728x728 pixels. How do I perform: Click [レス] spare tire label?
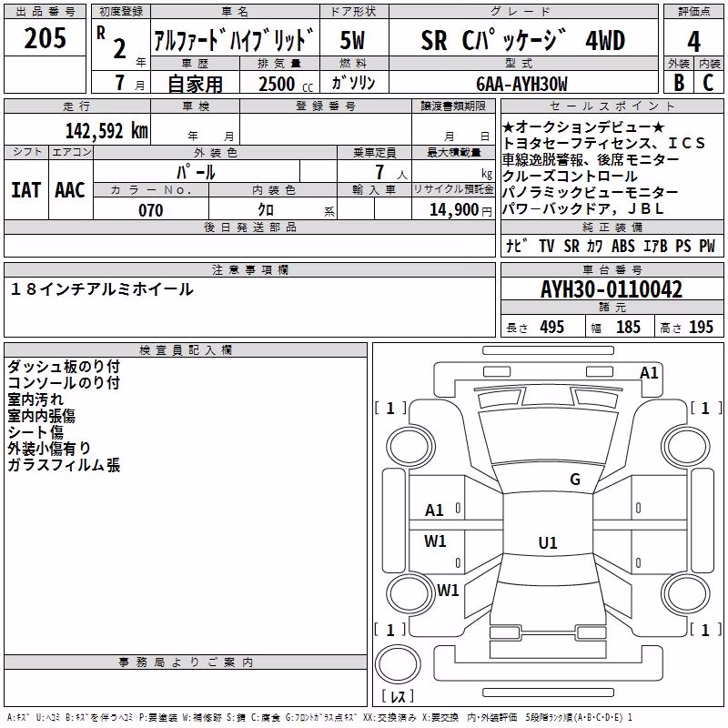tap(398, 695)
